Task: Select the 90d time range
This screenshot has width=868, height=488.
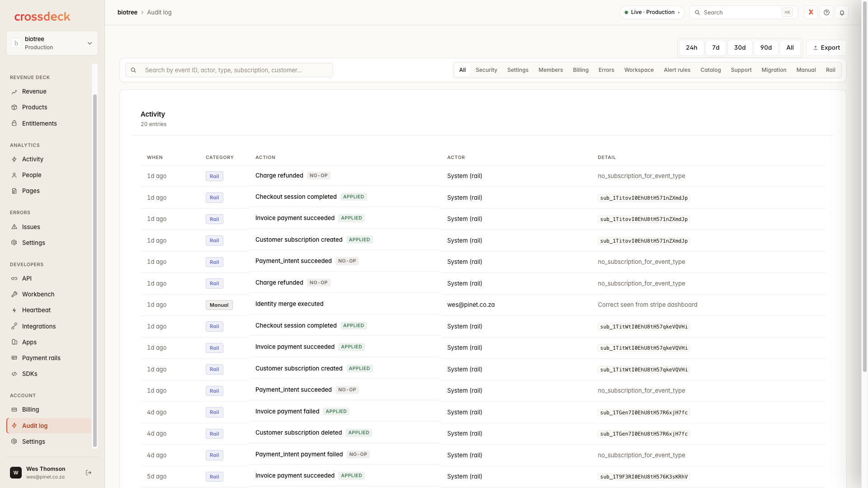Action: tap(766, 48)
